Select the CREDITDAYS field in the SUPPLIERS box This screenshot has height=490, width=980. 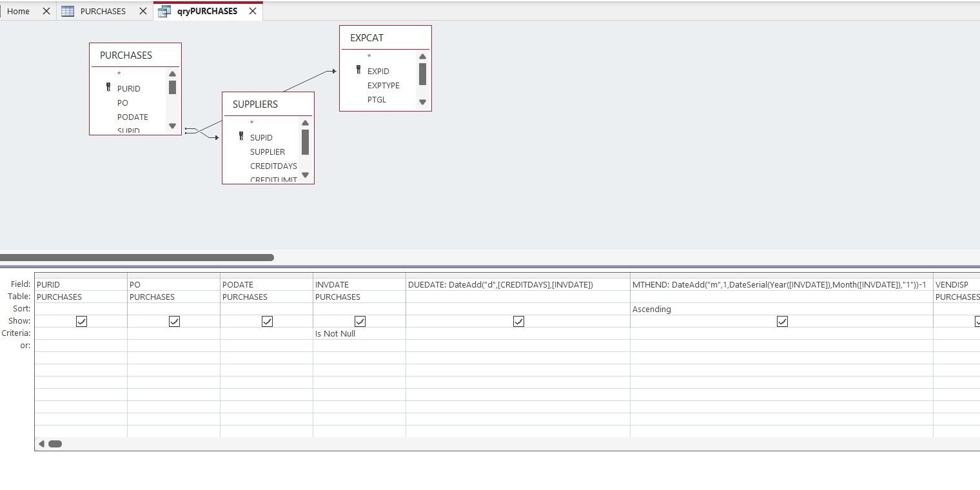(x=273, y=166)
